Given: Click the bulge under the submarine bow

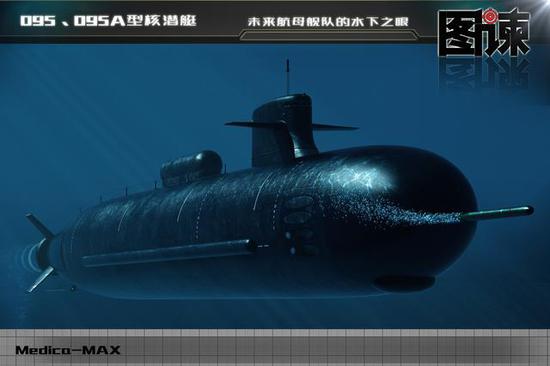Looking at the screenshot, I should pos(404,283).
